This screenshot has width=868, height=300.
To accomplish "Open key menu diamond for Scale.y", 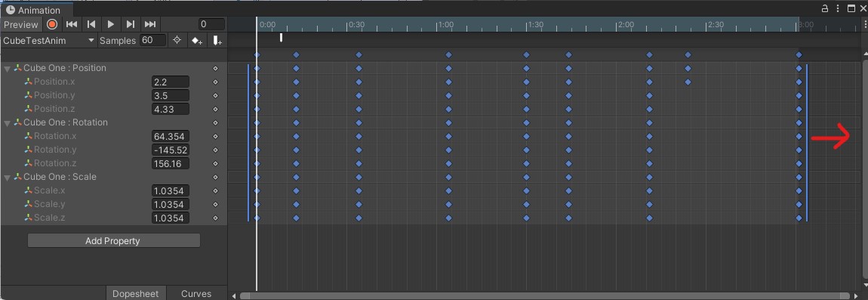I will (x=216, y=204).
